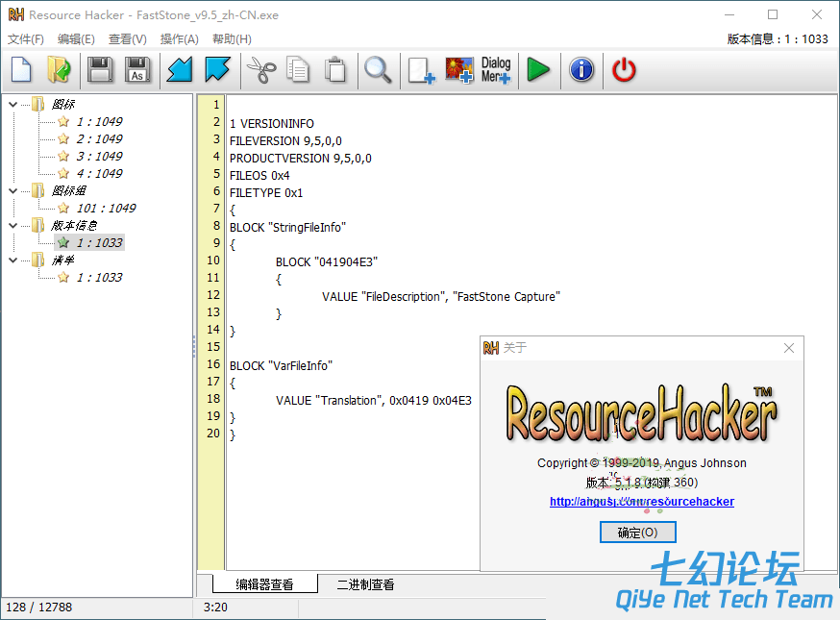
Task: Click the blue info About icon
Action: tap(581, 69)
